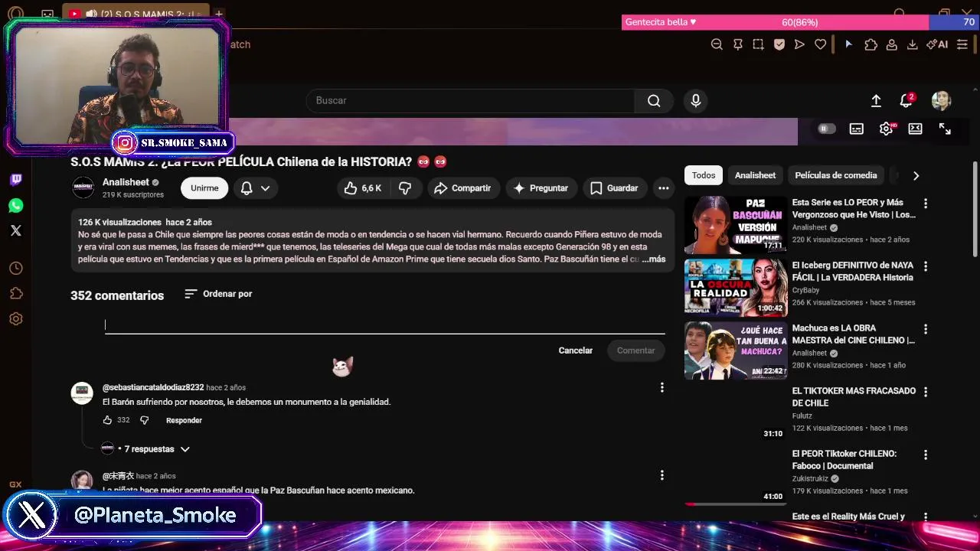Toggle subtitles on the video player
This screenshot has height=551, width=980.
pyautogui.click(x=857, y=129)
